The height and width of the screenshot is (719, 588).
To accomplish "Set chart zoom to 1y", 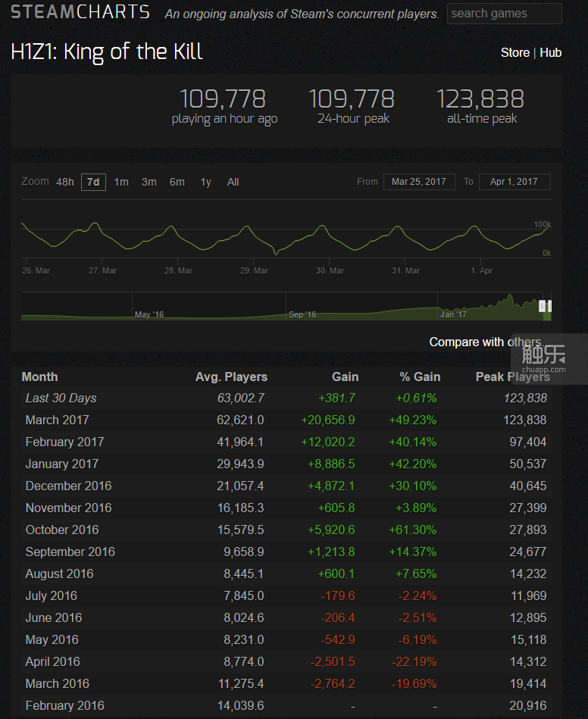I will tap(205, 182).
